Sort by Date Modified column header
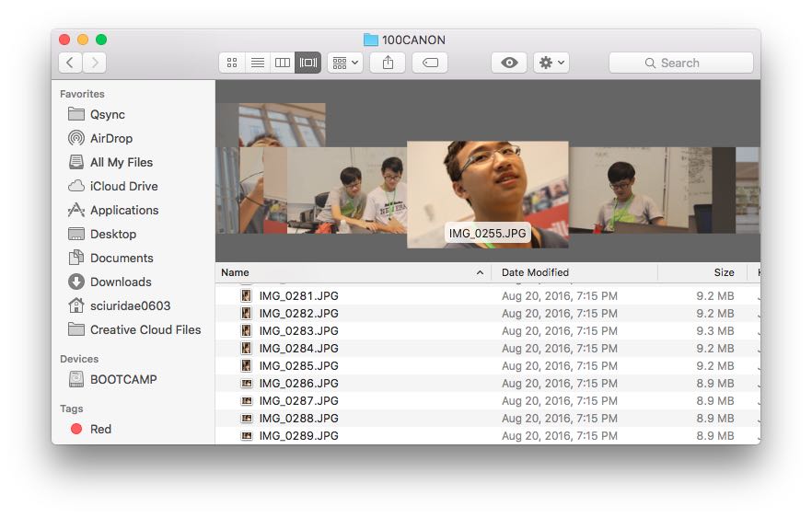The width and height of the screenshot is (812, 518). (535, 272)
